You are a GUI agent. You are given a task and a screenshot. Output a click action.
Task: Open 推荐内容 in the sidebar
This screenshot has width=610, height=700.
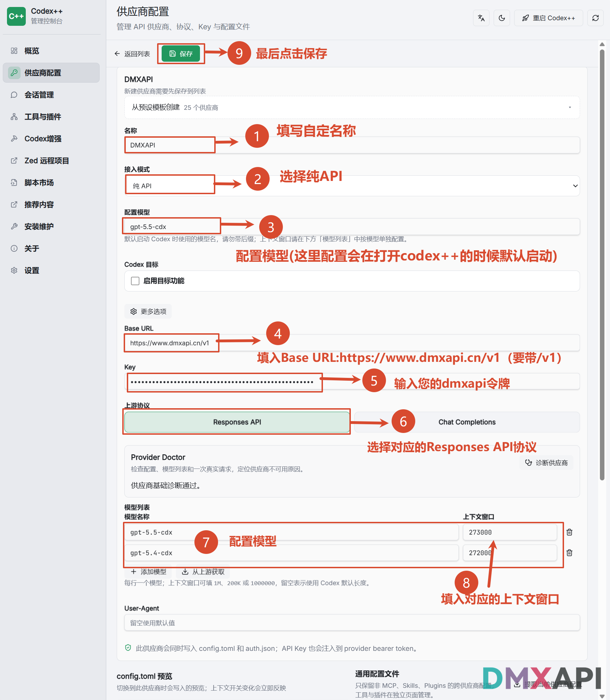[51, 205]
